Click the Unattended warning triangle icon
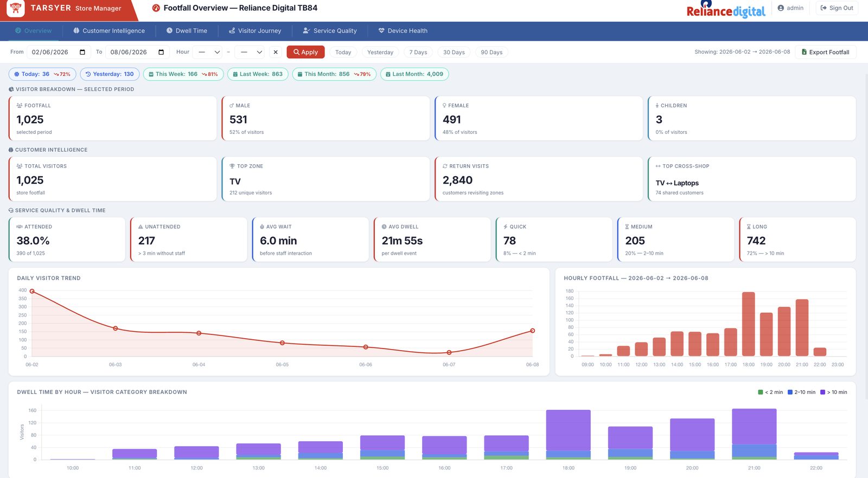The image size is (868, 478). coord(141,227)
